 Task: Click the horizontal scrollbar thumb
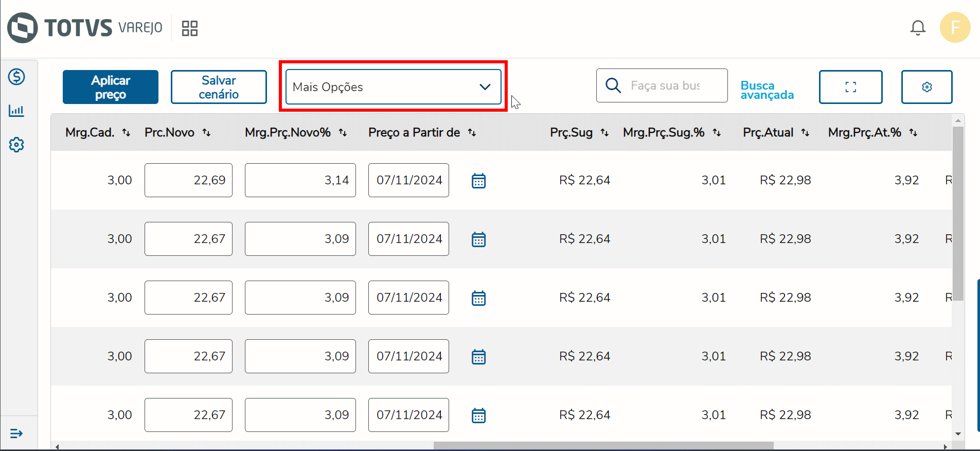tap(603, 446)
